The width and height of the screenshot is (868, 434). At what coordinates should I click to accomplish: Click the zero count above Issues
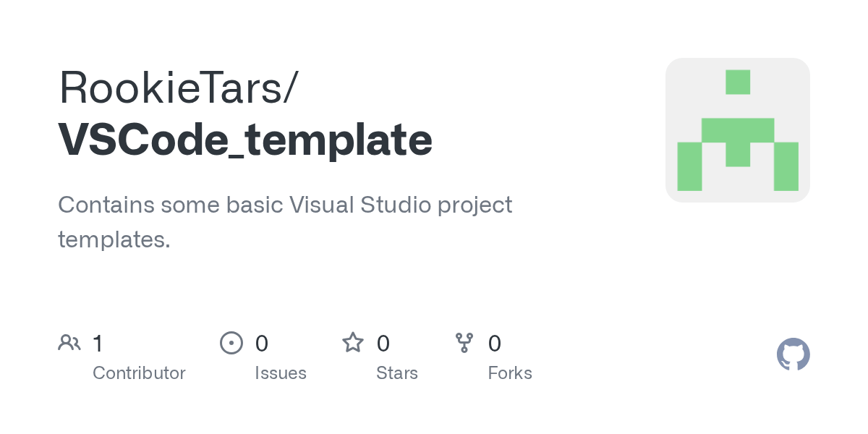262,343
